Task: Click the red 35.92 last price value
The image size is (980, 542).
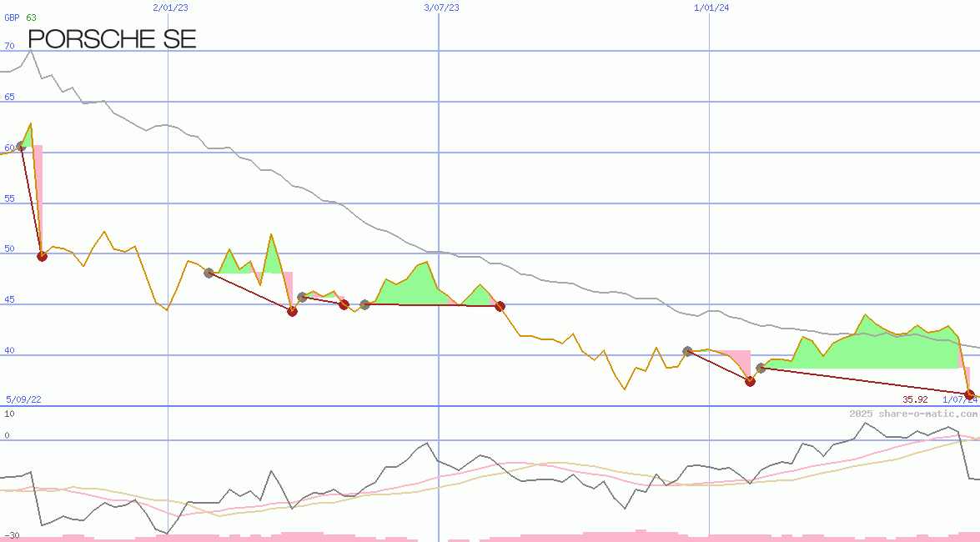Action: click(915, 399)
